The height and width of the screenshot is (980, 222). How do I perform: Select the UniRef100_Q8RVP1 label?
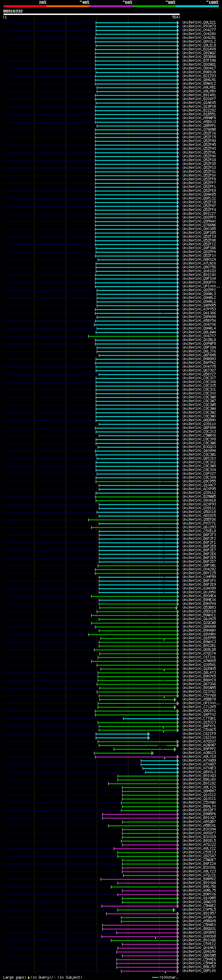tap(199, 125)
